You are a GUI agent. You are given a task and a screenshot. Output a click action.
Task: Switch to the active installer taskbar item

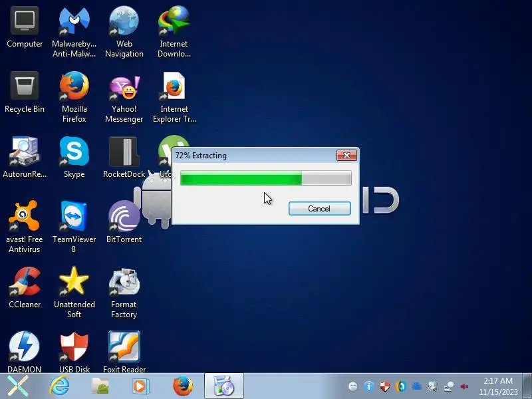pyautogui.click(x=224, y=386)
